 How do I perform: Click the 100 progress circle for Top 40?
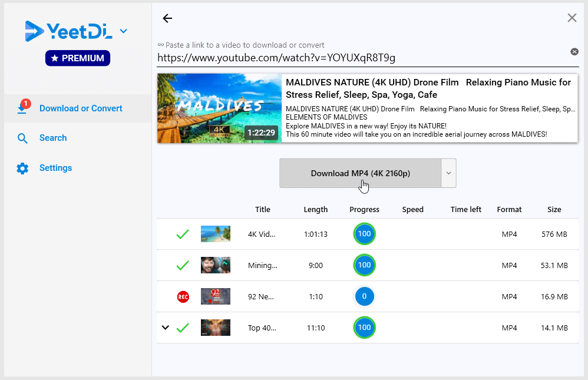tap(364, 327)
